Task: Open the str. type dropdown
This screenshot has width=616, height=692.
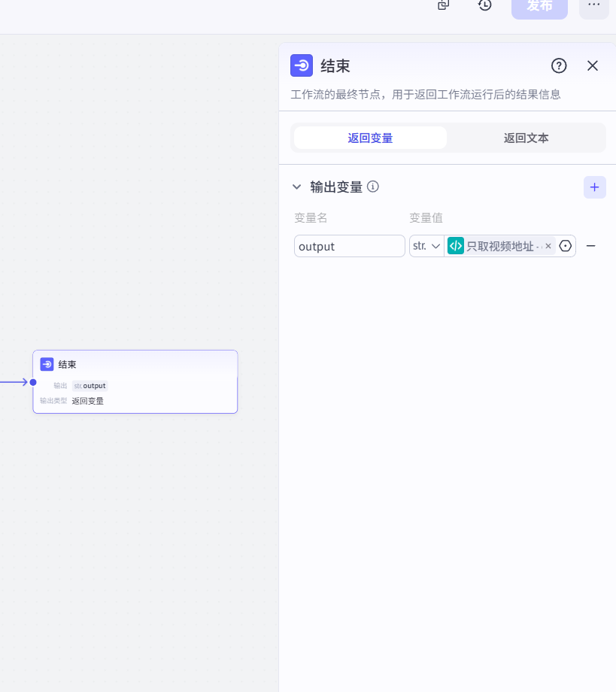Action: click(x=426, y=246)
